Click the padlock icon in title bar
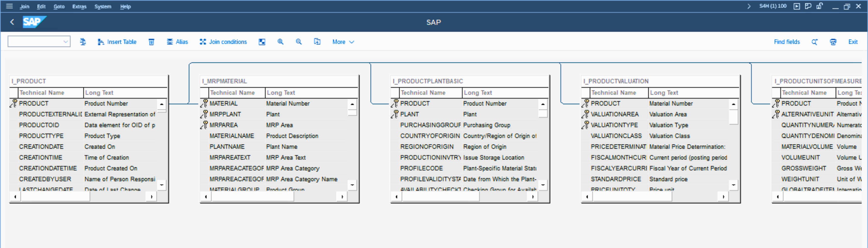This screenshot has width=868, height=248. (819, 6)
